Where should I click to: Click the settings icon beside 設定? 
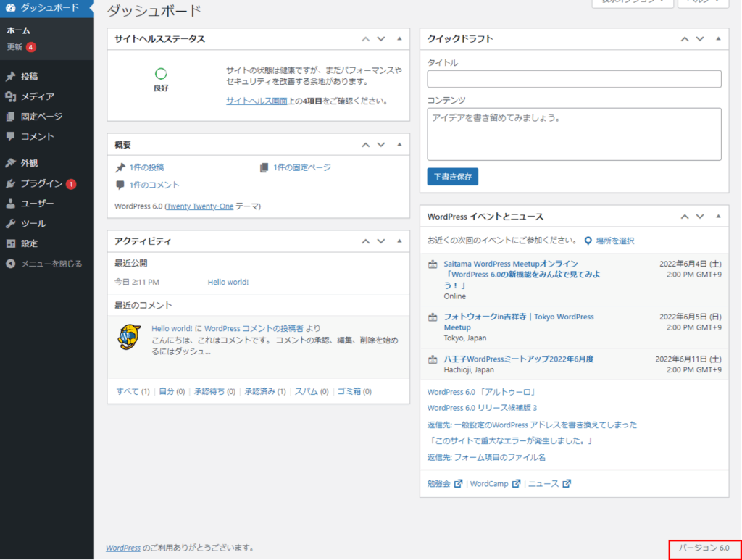[x=10, y=243]
